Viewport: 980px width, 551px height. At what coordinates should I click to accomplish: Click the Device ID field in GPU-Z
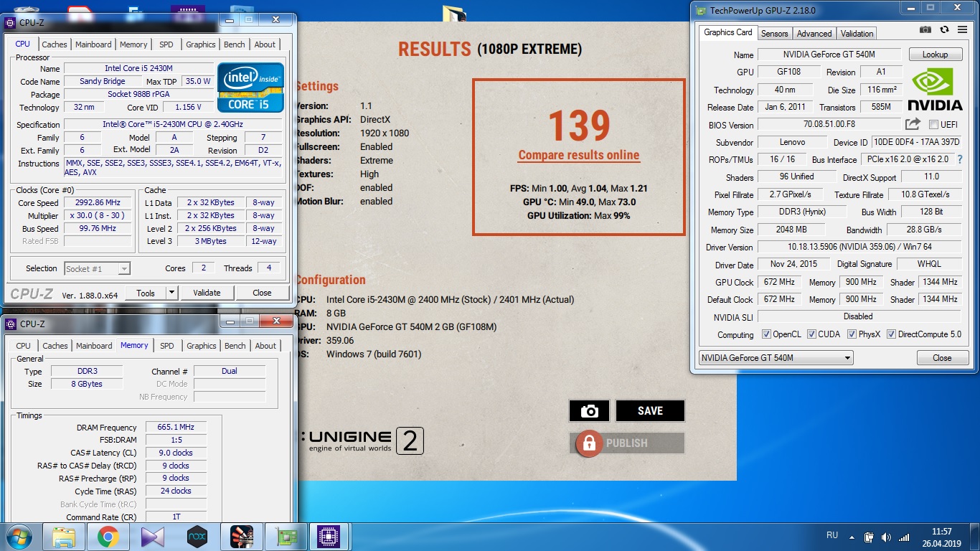tap(916, 142)
